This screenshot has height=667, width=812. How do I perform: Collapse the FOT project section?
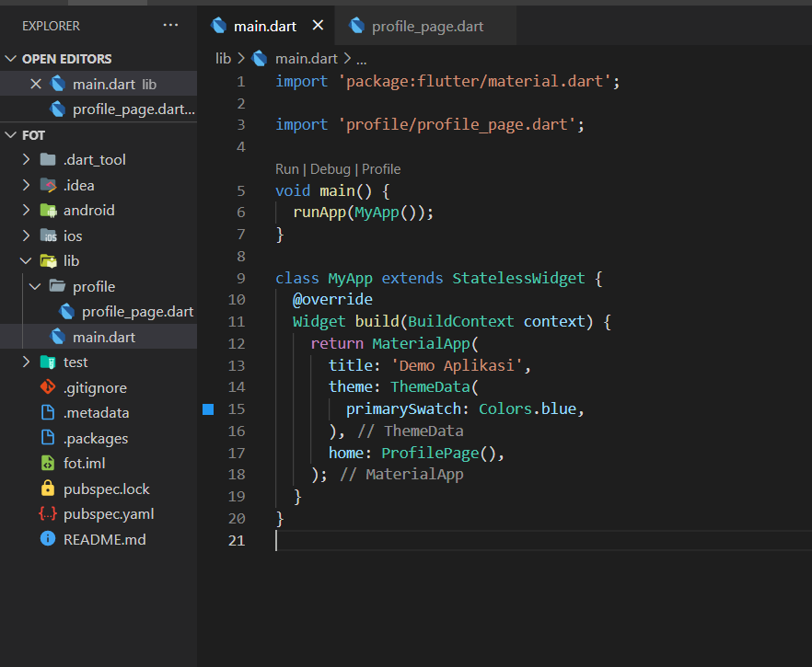point(11,135)
